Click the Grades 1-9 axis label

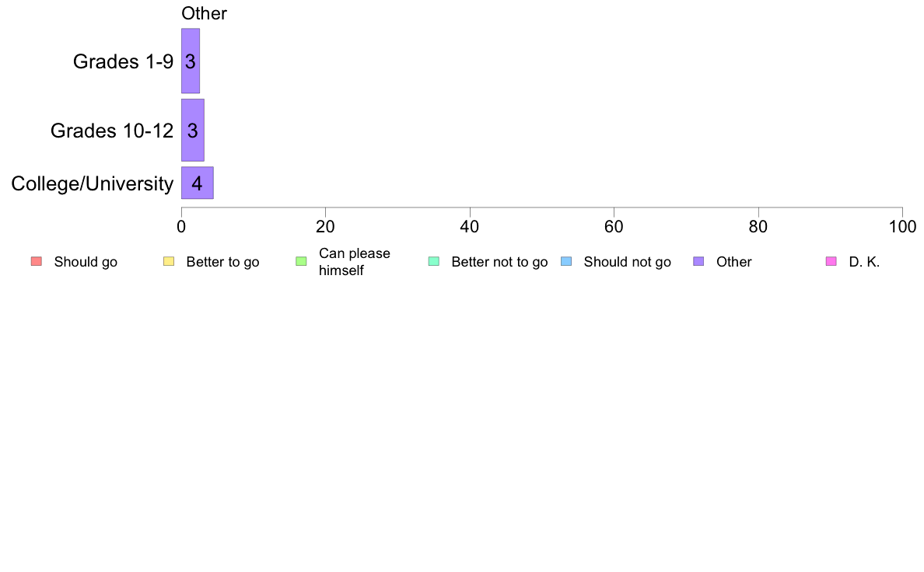pyautogui.click(x=123, y=61)
